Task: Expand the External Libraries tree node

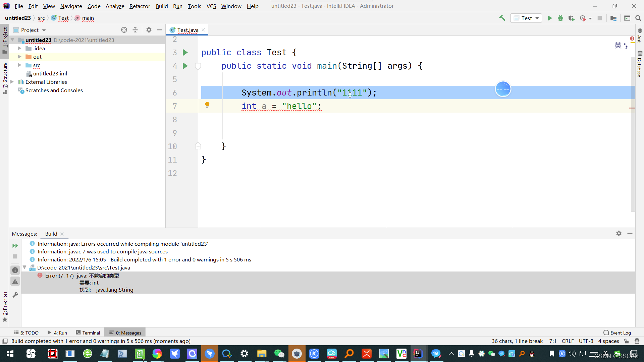Action: 13,82
